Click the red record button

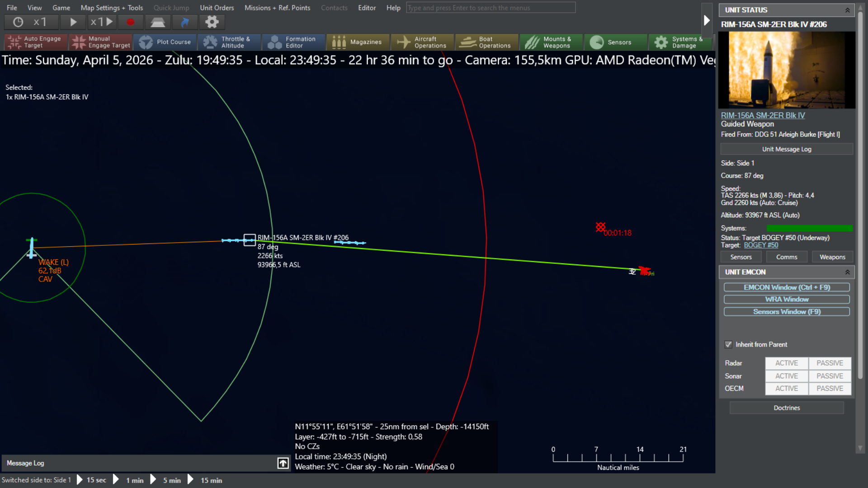coord(130,22)
